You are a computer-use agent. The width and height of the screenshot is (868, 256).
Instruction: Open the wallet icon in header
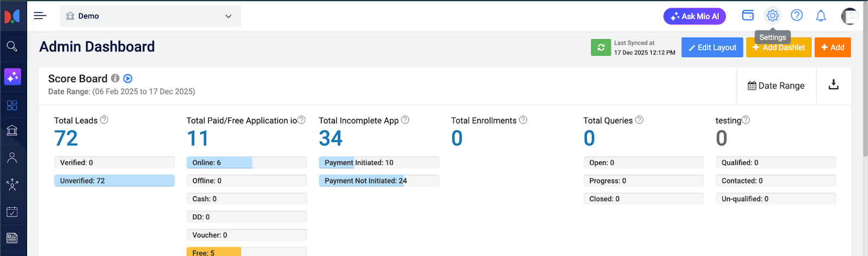pos(748,16)
